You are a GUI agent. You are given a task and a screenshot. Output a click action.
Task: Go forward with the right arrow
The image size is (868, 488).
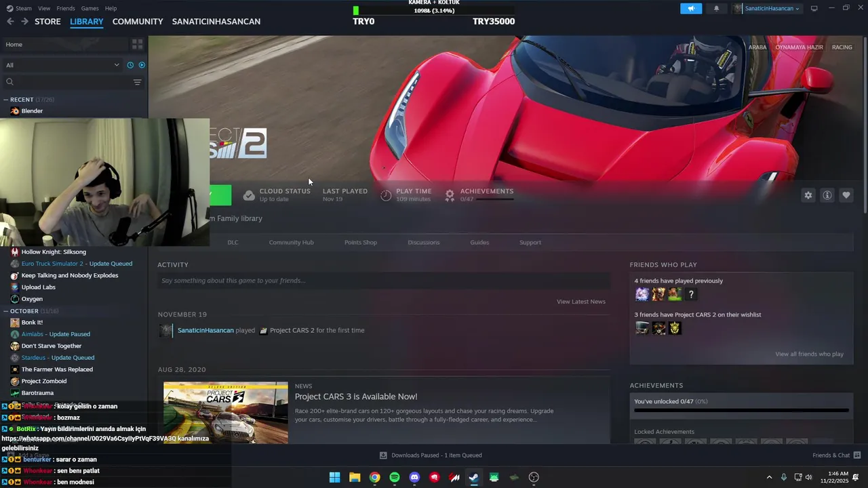tap(24, 22)
